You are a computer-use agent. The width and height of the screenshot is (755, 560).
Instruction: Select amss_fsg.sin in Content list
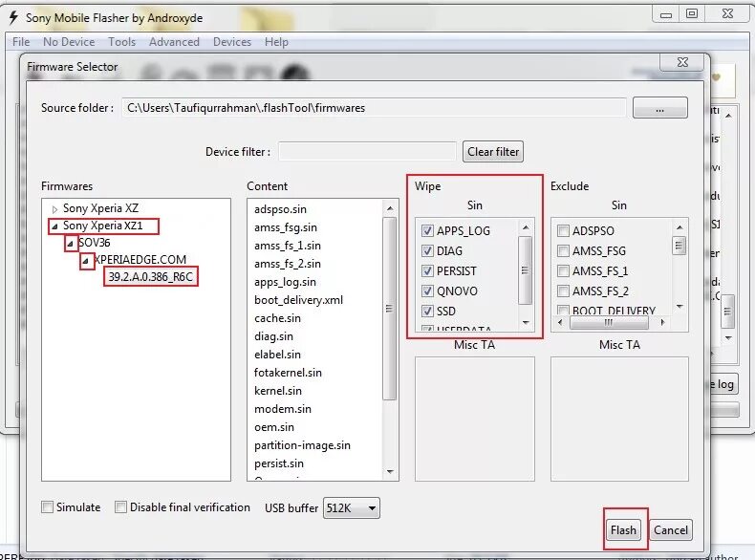pyautogui.click(x=286, y=227)
